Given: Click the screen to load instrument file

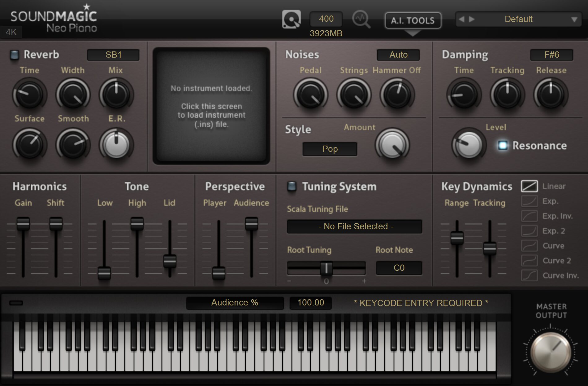Looking at the screenshot, I should [x=211, y=106].
